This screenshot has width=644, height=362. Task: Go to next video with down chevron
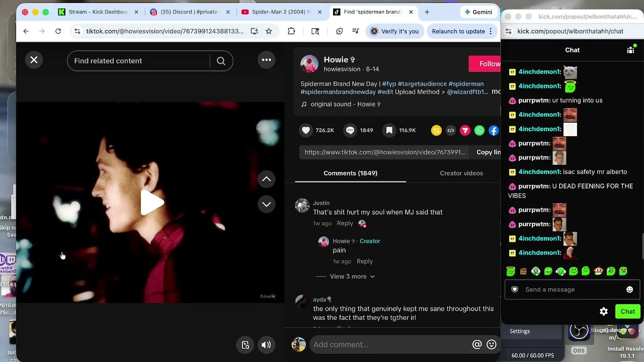(267, 204)
